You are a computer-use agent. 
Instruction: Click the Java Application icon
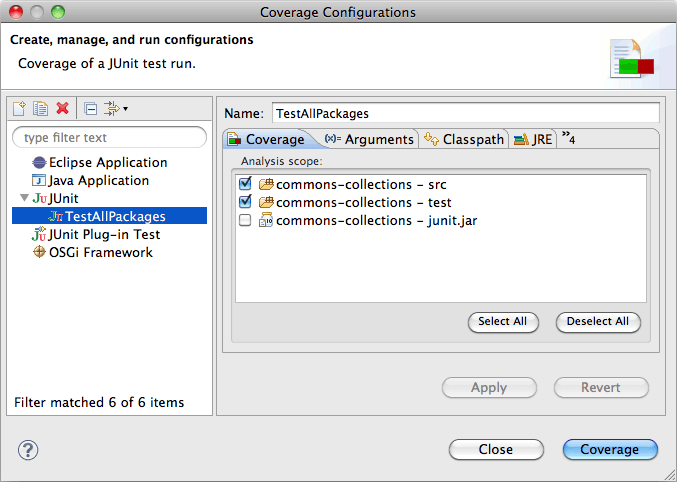(x=39, y=180)
